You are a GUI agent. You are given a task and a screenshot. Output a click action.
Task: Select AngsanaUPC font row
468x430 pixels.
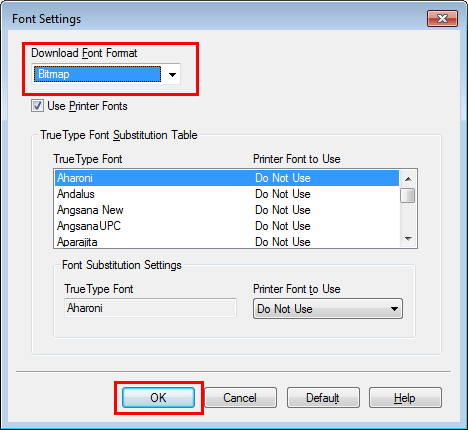coord(227,226)
